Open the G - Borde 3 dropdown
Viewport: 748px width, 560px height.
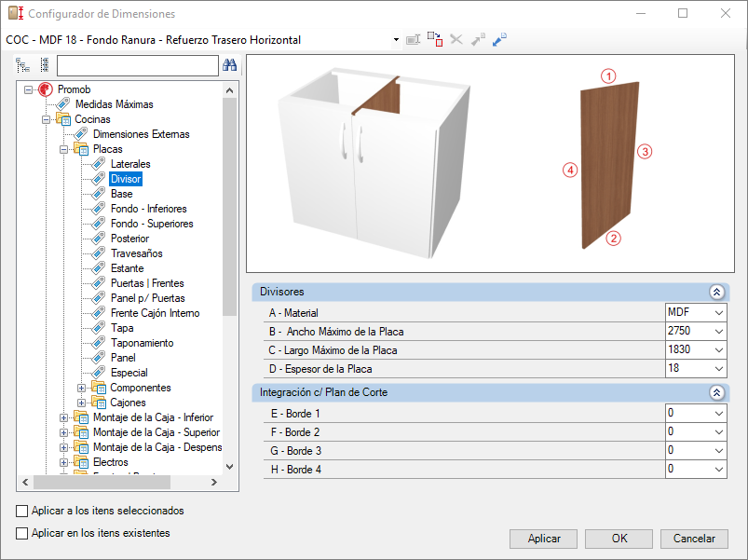click(719, 451)
